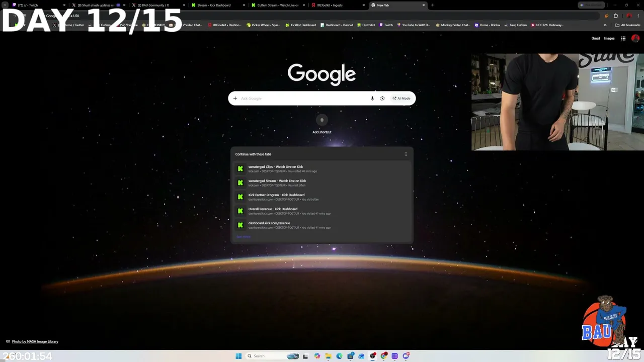
Task: Open the Extensions puzzle icon in Chrome toolbar
Action: [615, 16]
